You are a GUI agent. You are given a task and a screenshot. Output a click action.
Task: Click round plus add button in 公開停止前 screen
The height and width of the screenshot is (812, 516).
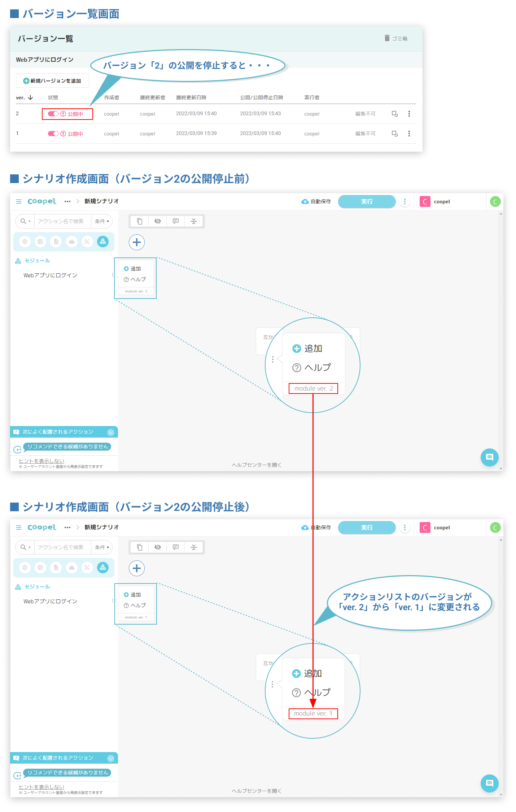[x=137, y=242]
